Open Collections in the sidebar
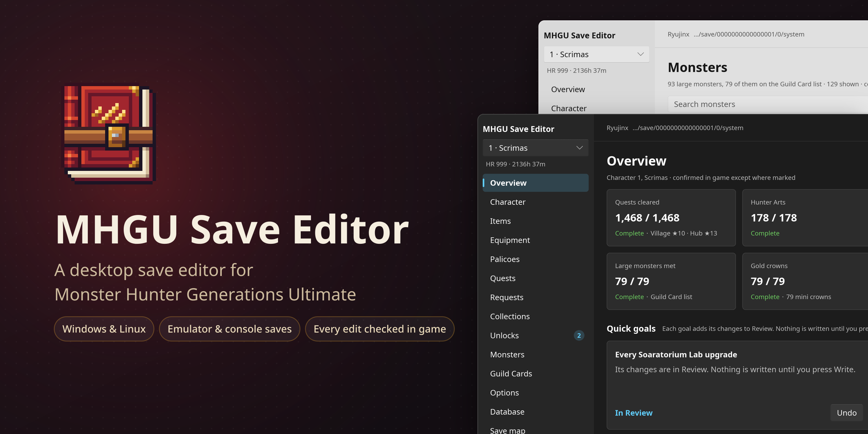The image size is (868, 434). pos(535,316)
